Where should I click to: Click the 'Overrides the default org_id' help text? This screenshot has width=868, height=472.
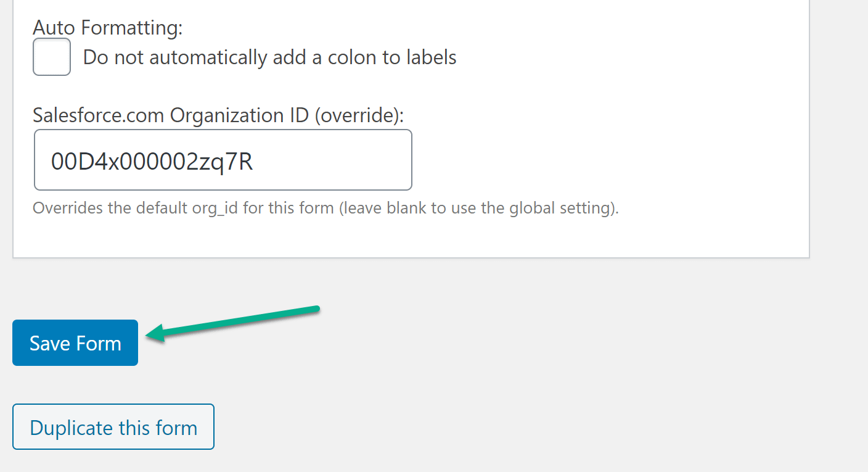[325, 208]
